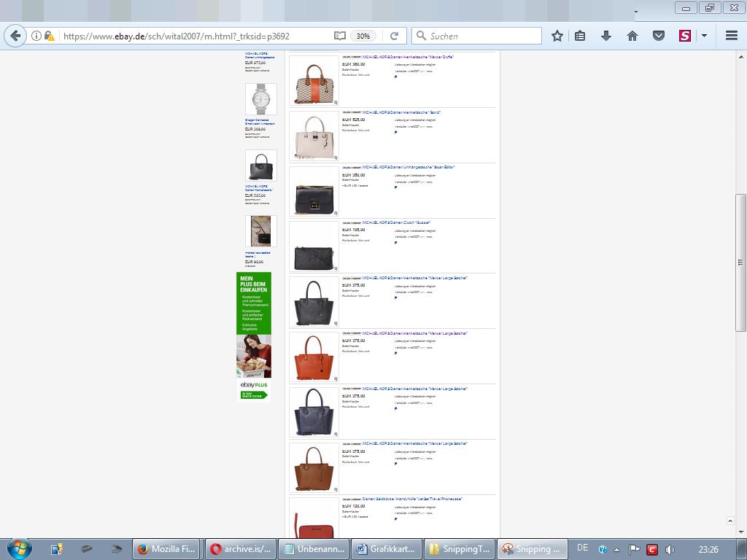Viewport: 747px width, 560px height.
Task: Open the Windows Start menu
Action: pos(20,548)
